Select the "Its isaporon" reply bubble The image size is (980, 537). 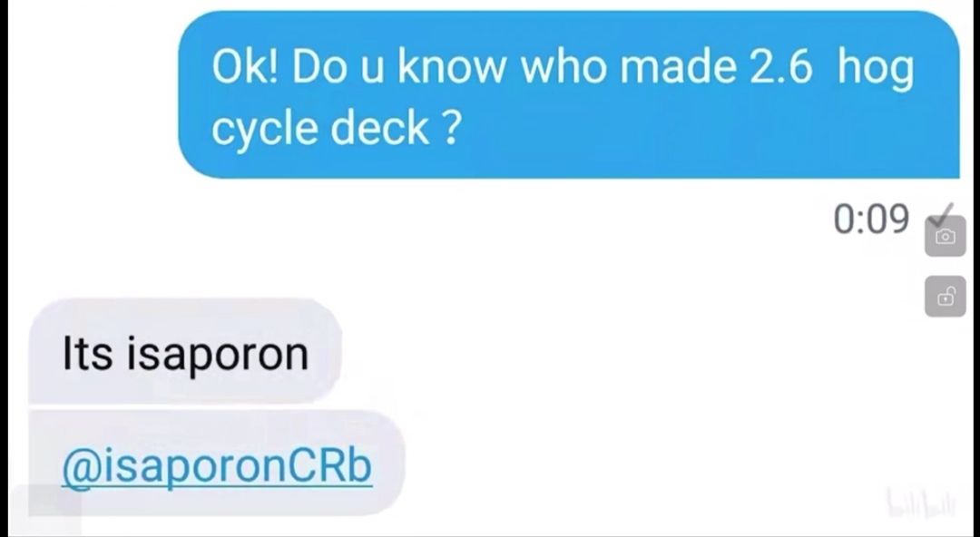[x=185, y=350]
